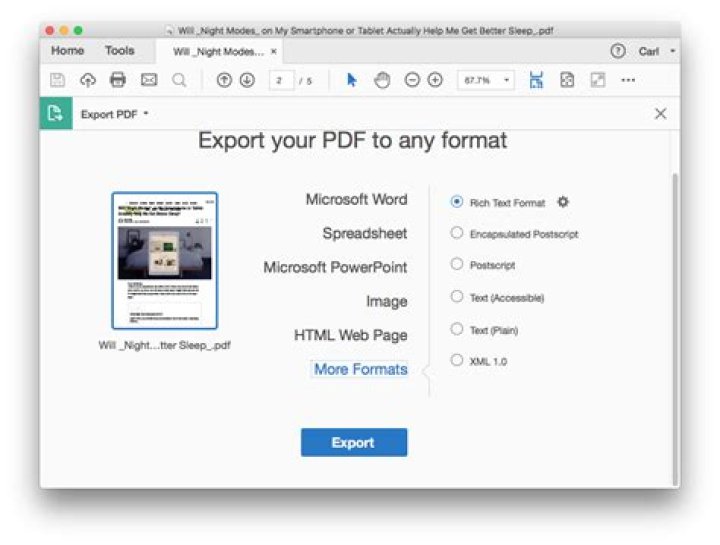
Task: Open the Tools tab
Action: click(x=120, y=51)
